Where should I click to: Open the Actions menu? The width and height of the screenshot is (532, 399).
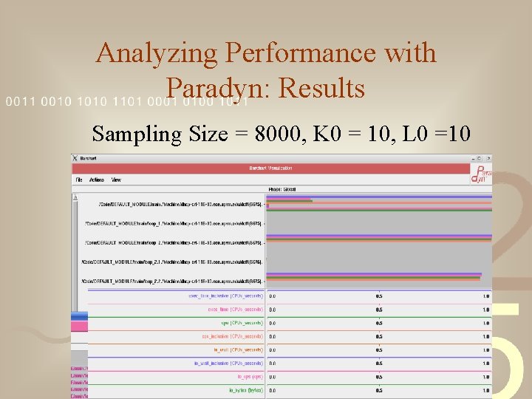click(x=97, y=180)
